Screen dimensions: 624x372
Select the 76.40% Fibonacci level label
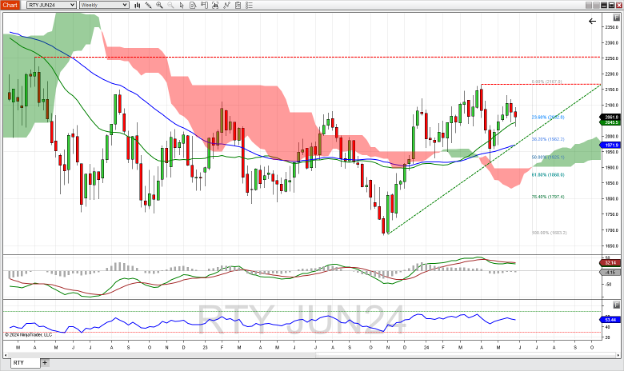tap(548, 197)
